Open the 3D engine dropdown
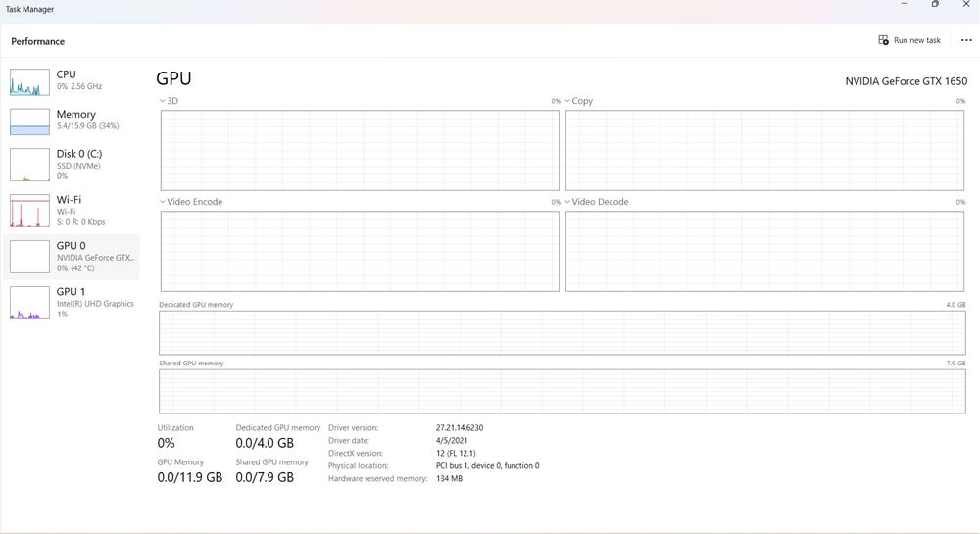The height and width of the screenshot is (534, 980). pyautogui.click(x=169, y=101)
